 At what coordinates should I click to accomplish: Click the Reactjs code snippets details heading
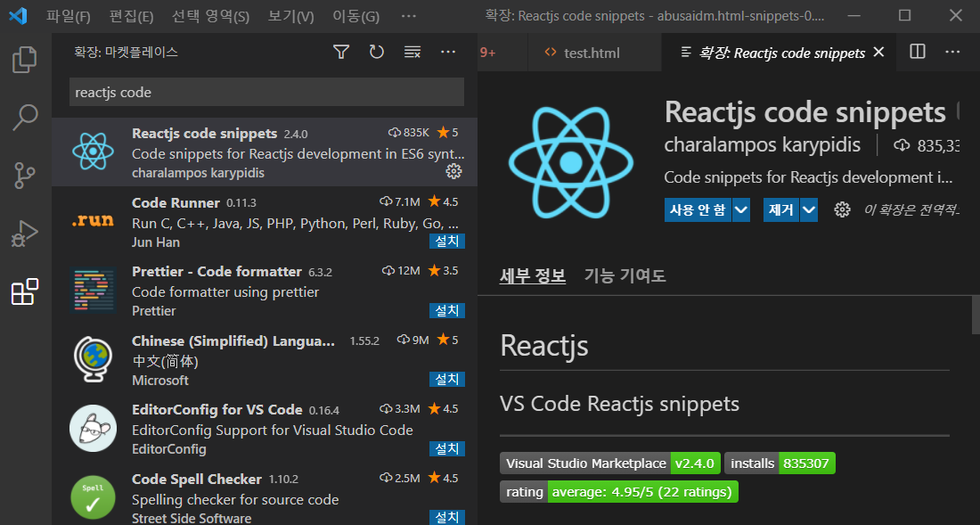click(x=805, y=112)
